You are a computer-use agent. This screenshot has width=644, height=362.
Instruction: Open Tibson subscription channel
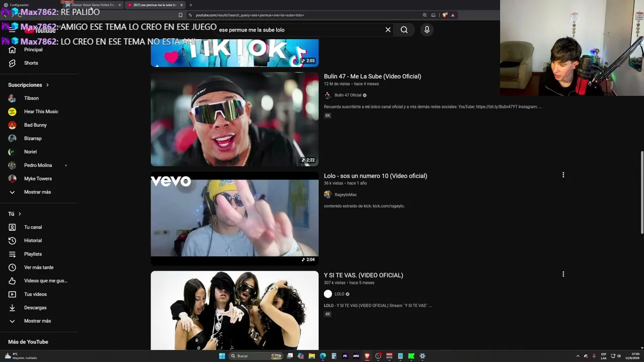[x=31, y=99]
